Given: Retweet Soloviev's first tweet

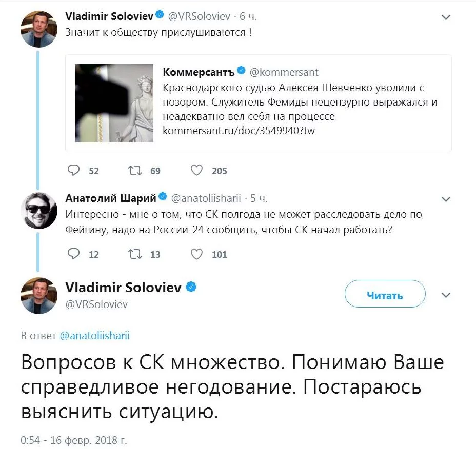Looking at the screenshot, I should (135, 170).
